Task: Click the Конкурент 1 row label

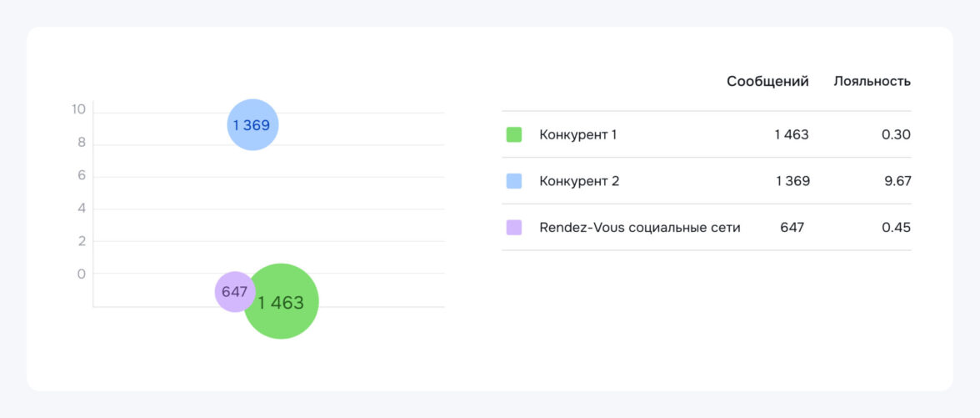Action: 577,134
